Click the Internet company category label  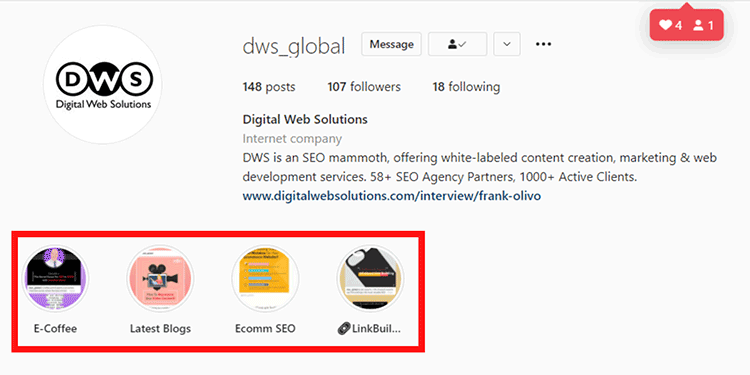tap(292, 139)
